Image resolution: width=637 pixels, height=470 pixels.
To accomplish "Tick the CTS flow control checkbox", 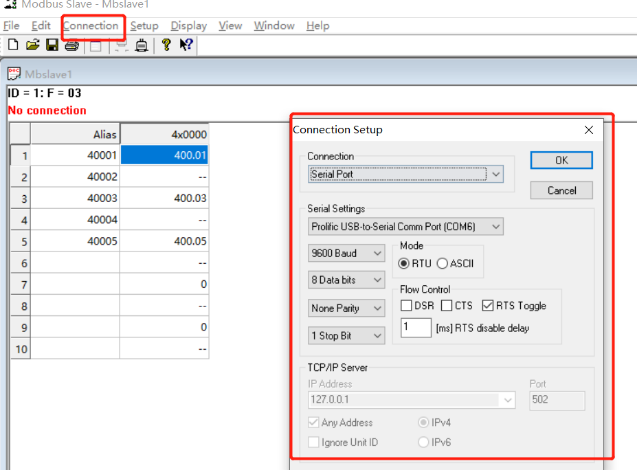I will (x=446, y=305).
